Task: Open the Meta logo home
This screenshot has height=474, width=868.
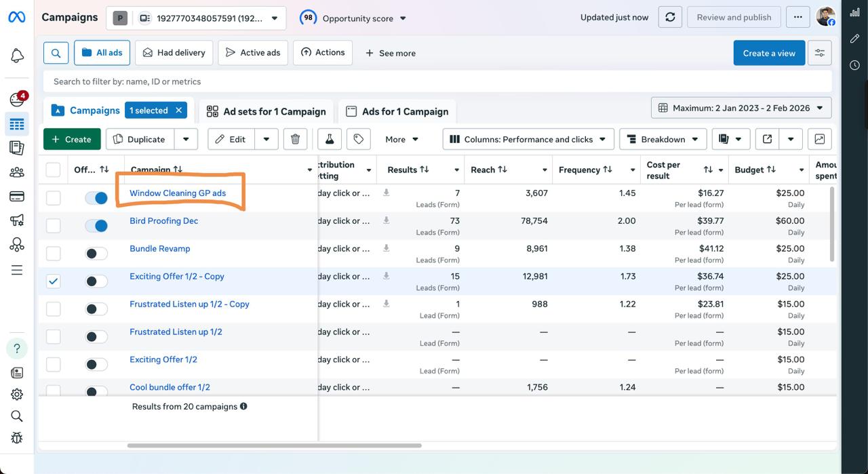Action: coord(17,18)
